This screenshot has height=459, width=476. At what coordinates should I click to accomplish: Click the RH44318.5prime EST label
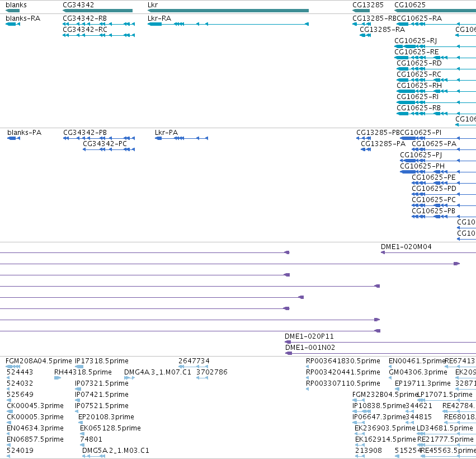83,372
